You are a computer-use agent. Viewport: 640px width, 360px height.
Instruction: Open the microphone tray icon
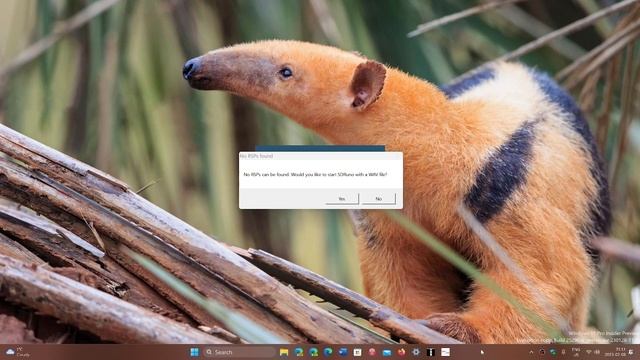pyautogui.click(x=563, y=352)
